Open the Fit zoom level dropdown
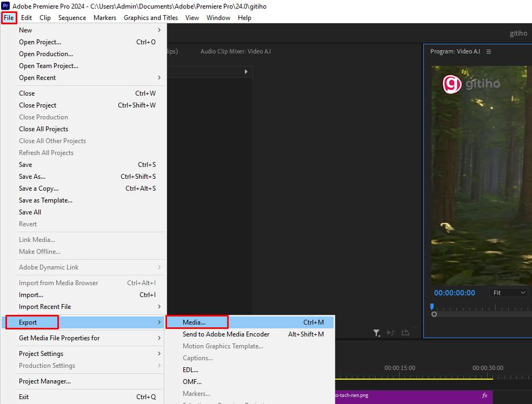Screen dimensions: 532x404 pos(507,292)
